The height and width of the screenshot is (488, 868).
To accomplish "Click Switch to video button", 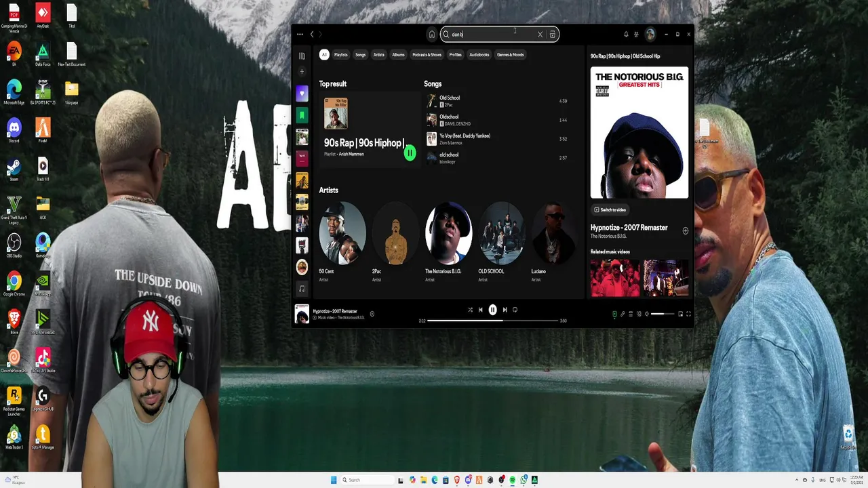I will (x=610, y=210).
